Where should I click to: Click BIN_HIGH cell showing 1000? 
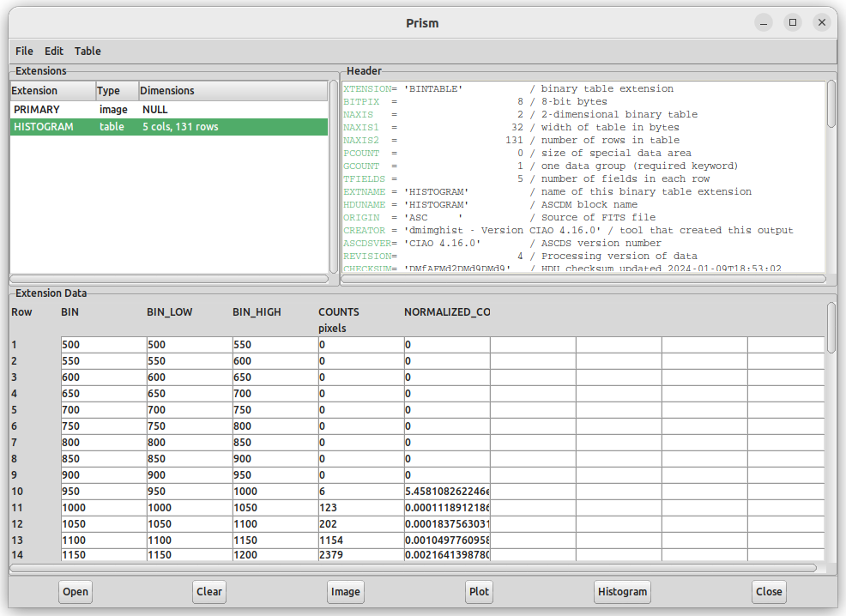[x=275, y=492]
